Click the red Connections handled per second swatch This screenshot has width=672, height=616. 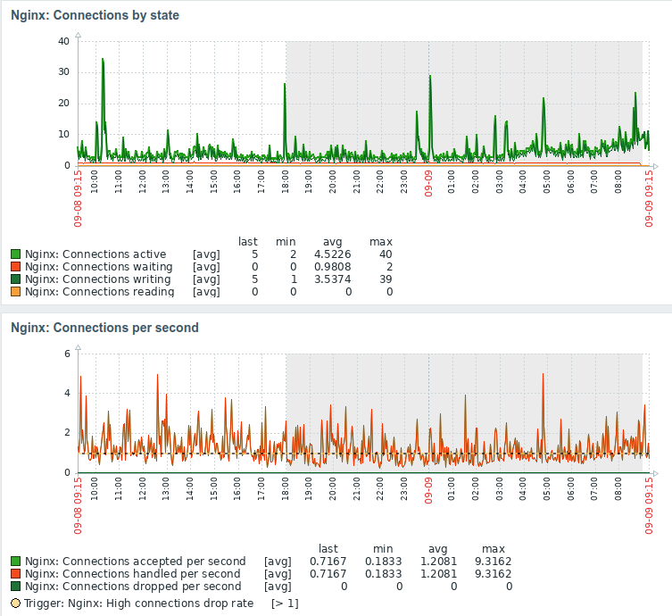click(x=15, y=573)
